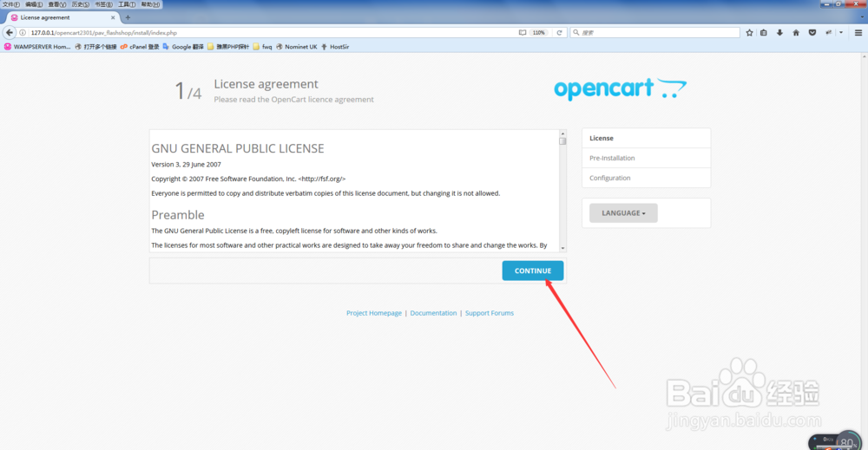Screen dimensions: 868x450
Task: Show site info icon beside the URL
Action: coord(23,33)
